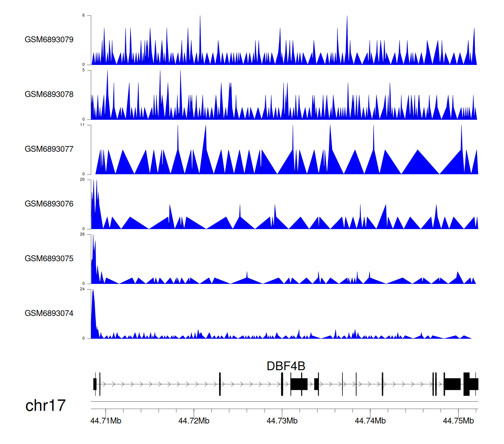Click the GSM6893079 track label

(49, 40)
